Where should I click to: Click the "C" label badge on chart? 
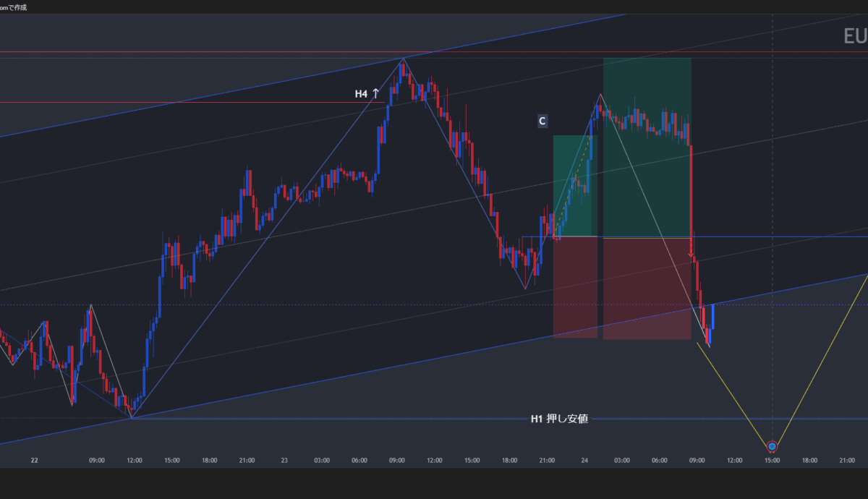pos(542,121)
